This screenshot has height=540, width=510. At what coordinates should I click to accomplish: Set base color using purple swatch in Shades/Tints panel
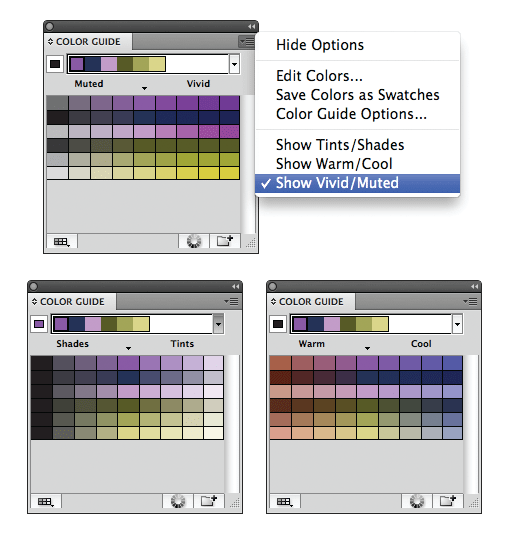pyautogui.click(x=39, y=324)
